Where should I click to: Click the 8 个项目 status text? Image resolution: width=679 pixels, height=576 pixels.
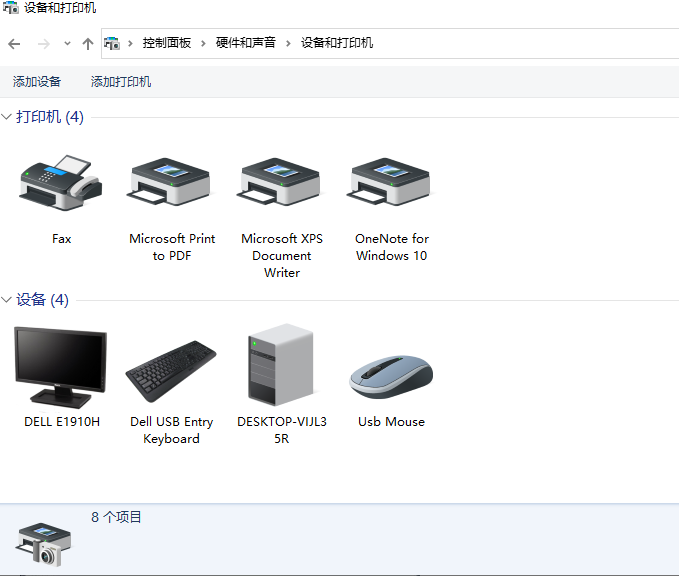point(116,517)
